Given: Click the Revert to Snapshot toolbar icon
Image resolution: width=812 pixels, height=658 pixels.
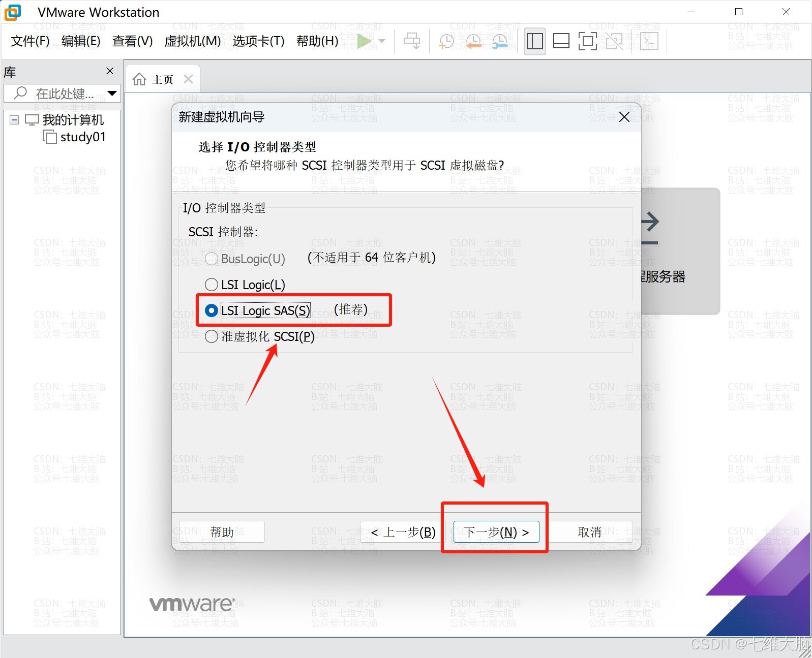Looking at the screenshot, I should coord(473,41).
